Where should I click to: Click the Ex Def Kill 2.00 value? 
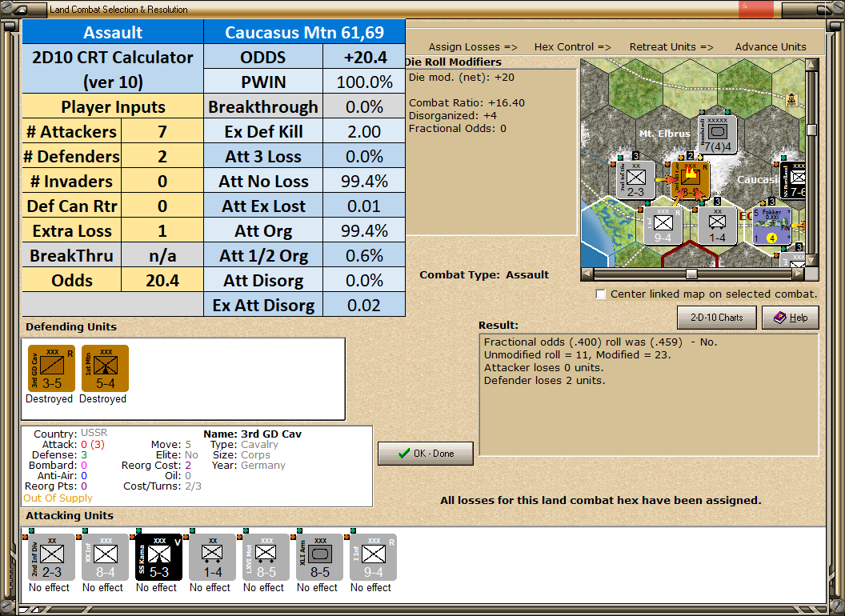coord(364,131)
